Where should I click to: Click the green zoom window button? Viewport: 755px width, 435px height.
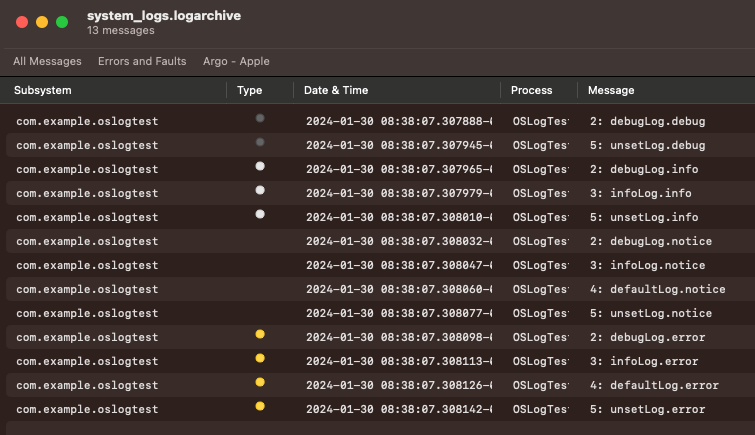click(62, 21)
